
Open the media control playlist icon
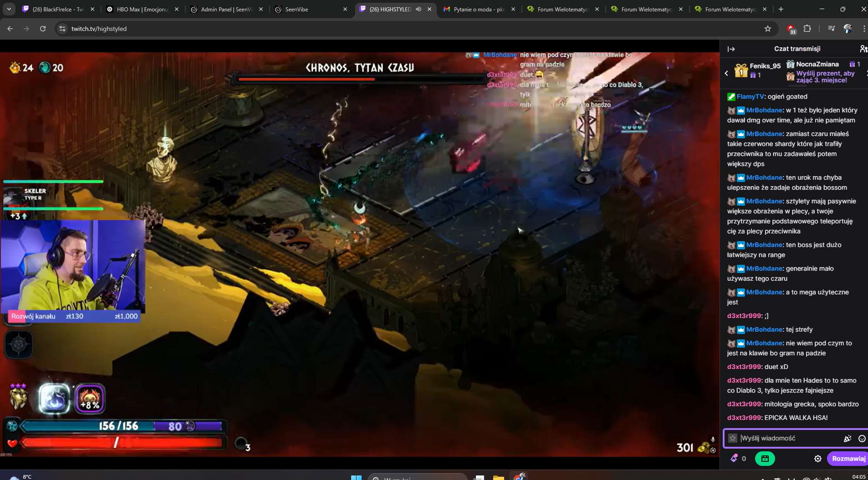pos(831,29)
